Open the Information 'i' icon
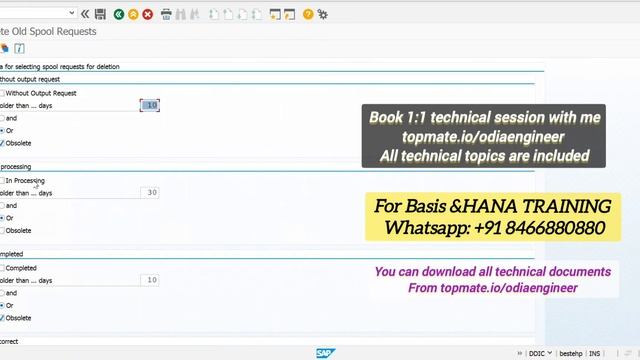The image size is (640, 360). click(19, 48)
